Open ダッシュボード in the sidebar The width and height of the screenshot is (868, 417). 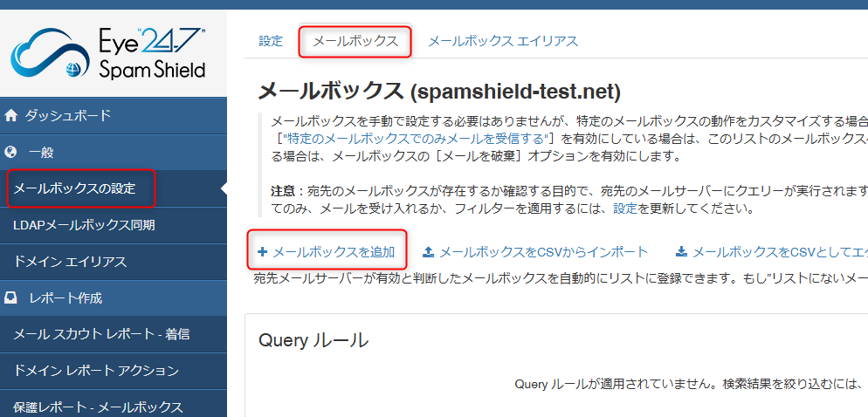pyautogui.click(x=114, y=115)
